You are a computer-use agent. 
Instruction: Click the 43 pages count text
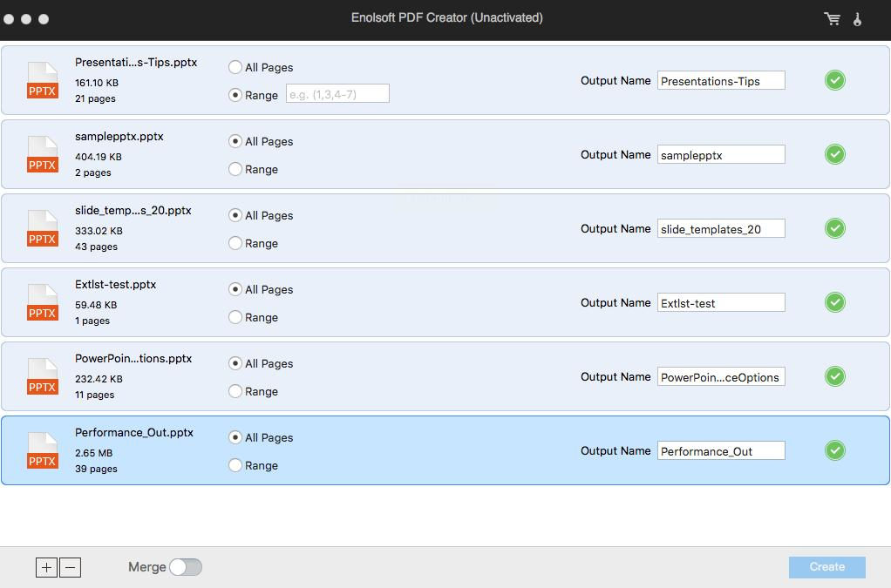(x=96, y=247)
